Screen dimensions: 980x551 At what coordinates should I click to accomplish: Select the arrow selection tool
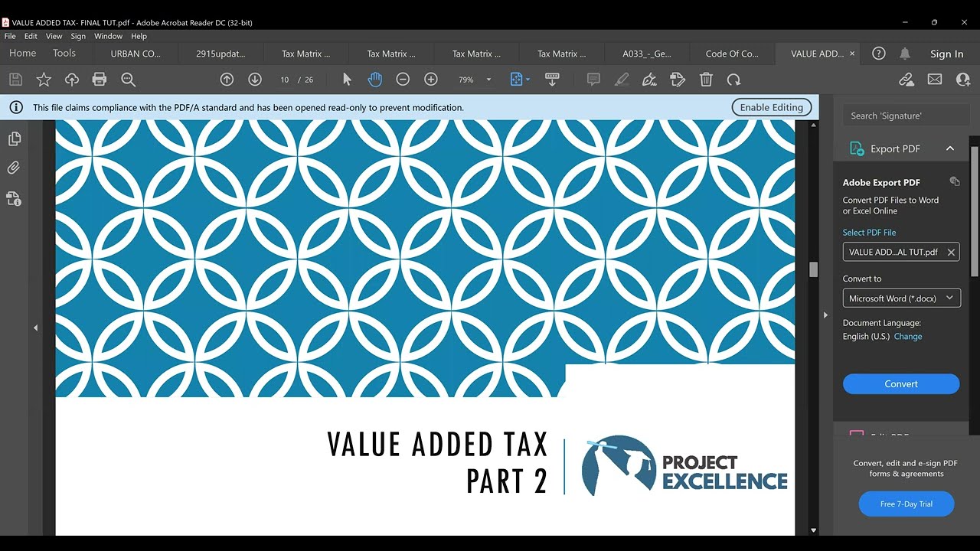coord(347,80)
